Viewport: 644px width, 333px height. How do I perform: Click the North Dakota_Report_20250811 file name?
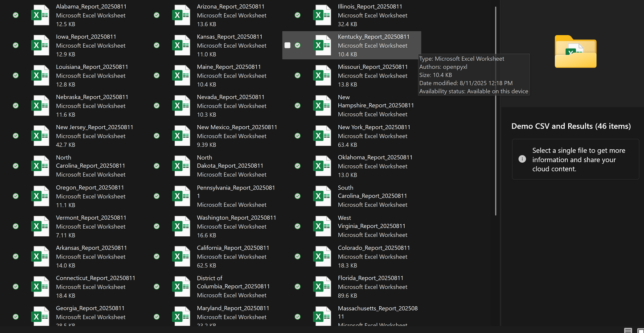(x=230, y=161)
